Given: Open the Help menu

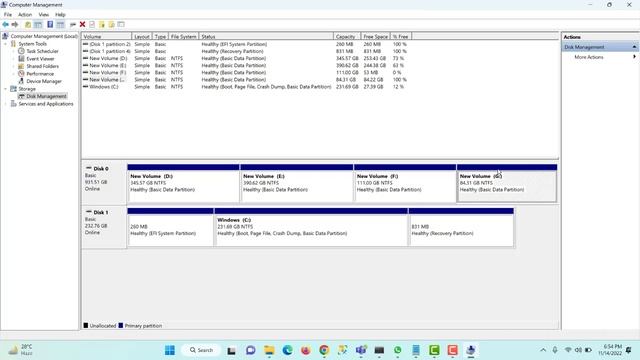Looking at the screenshot, I should click(60, 15).
